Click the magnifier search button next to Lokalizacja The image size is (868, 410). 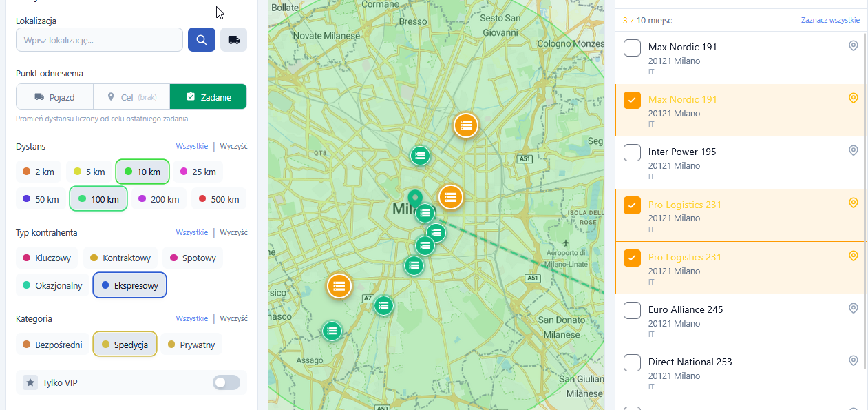[x=202, y=40]
